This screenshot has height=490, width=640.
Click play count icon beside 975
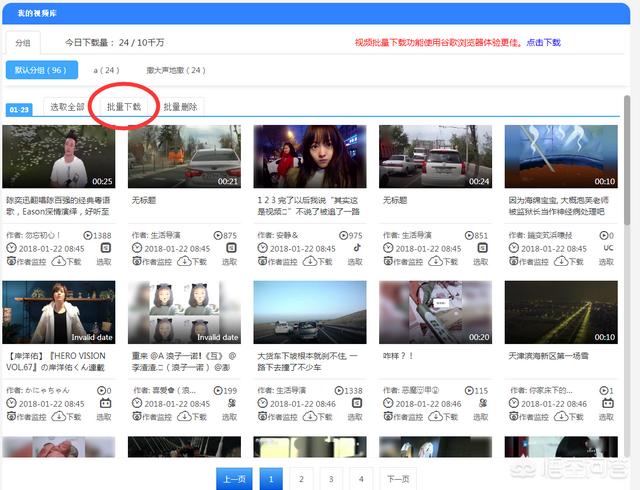pos(344,235)
